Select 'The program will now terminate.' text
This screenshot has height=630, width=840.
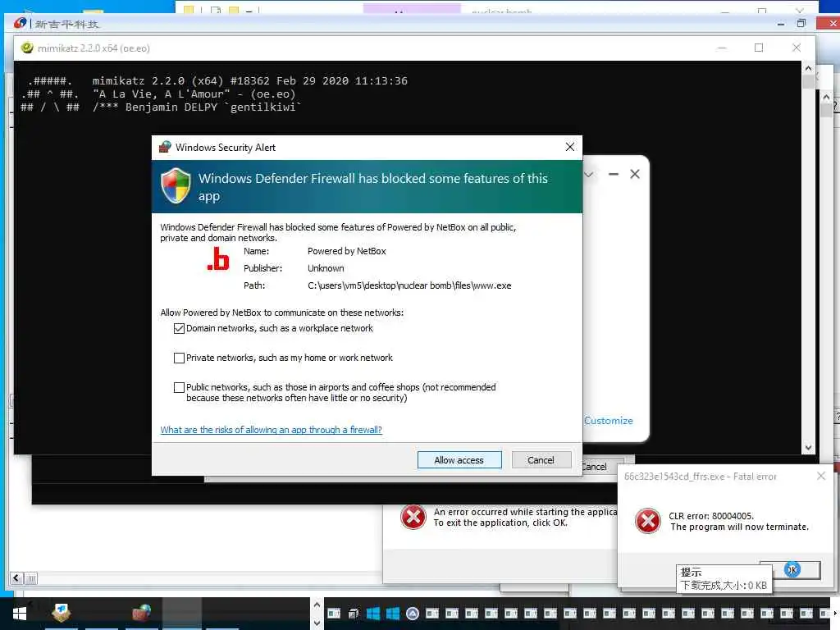tap(739, 527)
